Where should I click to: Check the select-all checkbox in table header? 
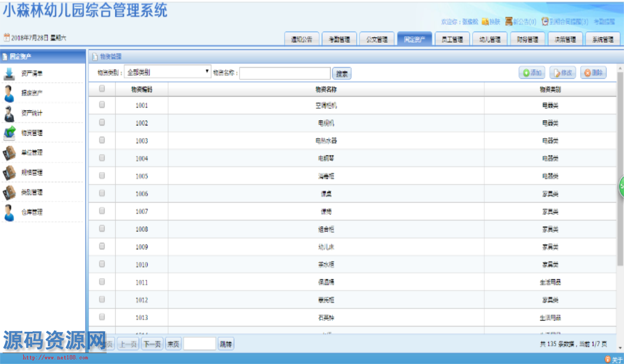click(x=102, y=89)
